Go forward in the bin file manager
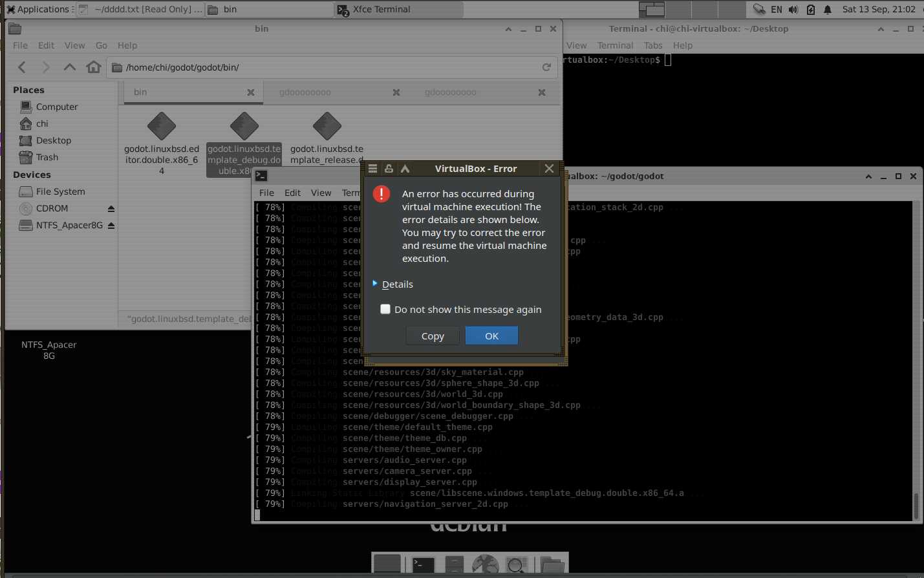The width and height of the screenshot is (924, 578). click(45, 67)
